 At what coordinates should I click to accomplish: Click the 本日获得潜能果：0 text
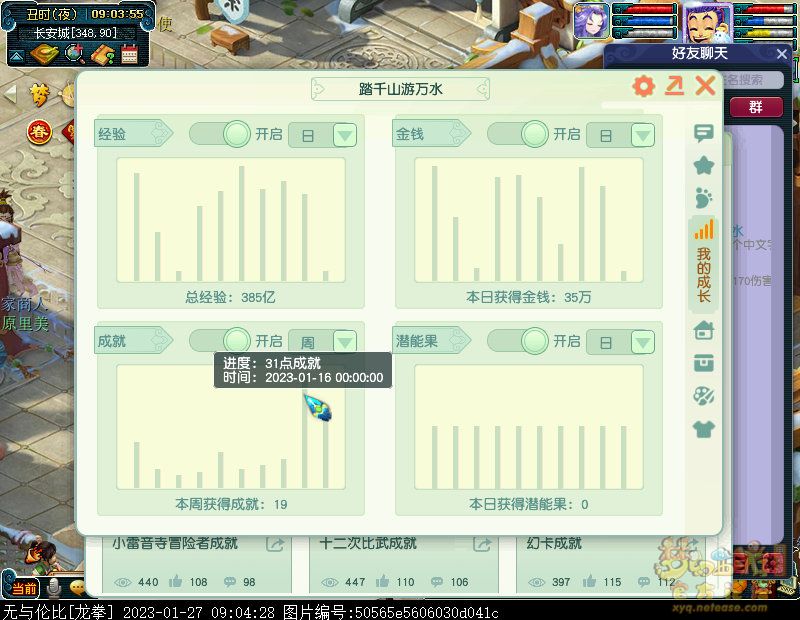(x=529, y=504)
